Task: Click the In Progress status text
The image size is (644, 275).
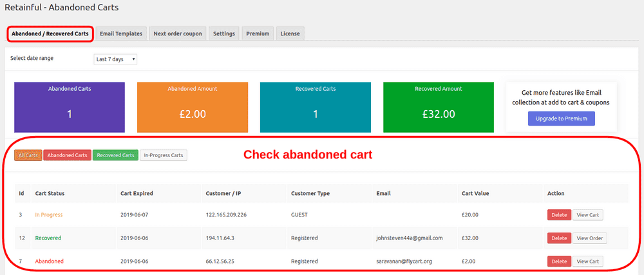Action: pos(49,214)
